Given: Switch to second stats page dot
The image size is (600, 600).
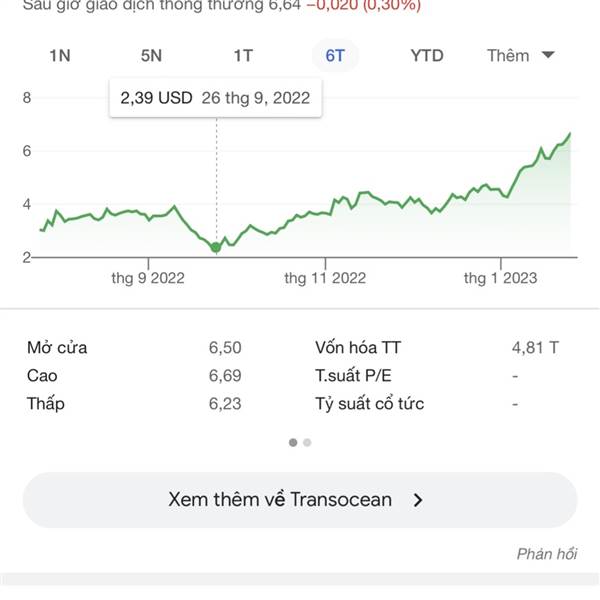Looking at the screenshot, I should click(x=307, y=443).
